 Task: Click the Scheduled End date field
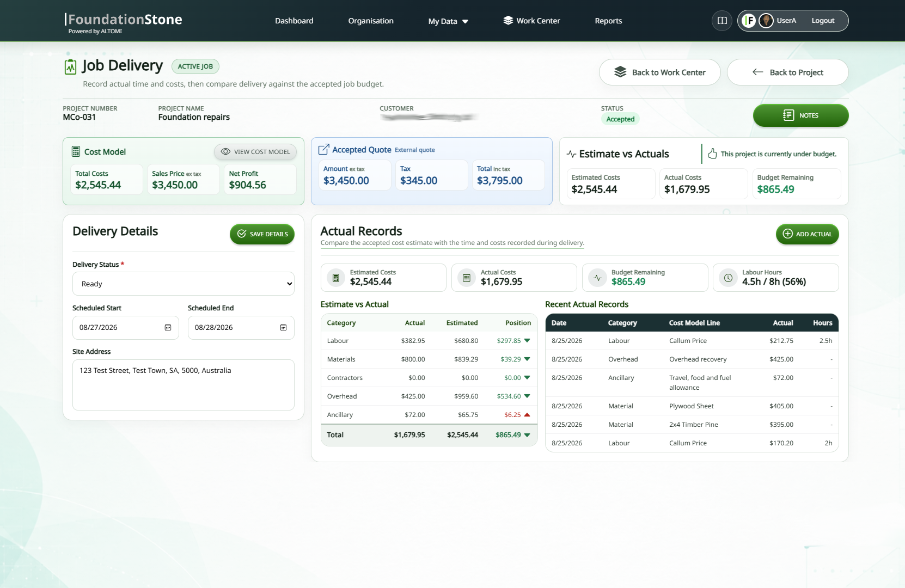241,328
